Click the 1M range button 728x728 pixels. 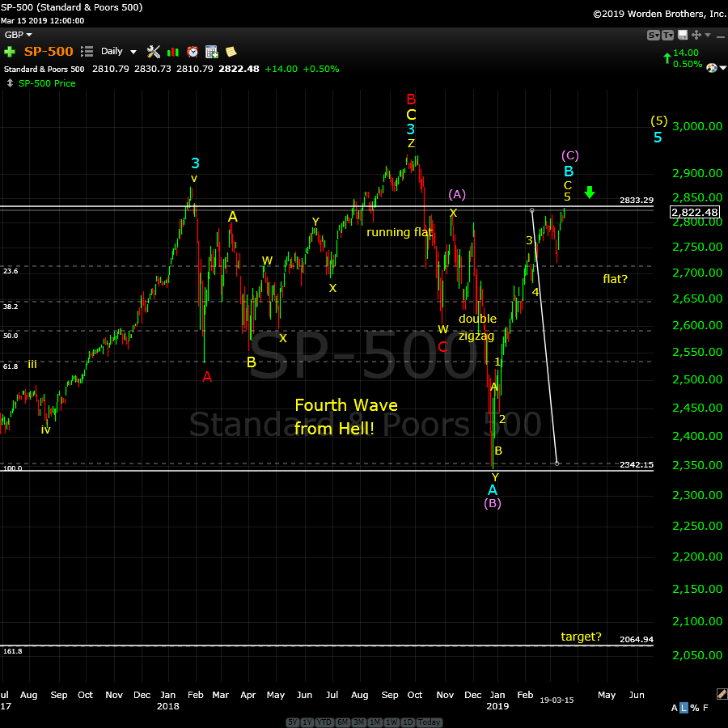tap(375, 722)
